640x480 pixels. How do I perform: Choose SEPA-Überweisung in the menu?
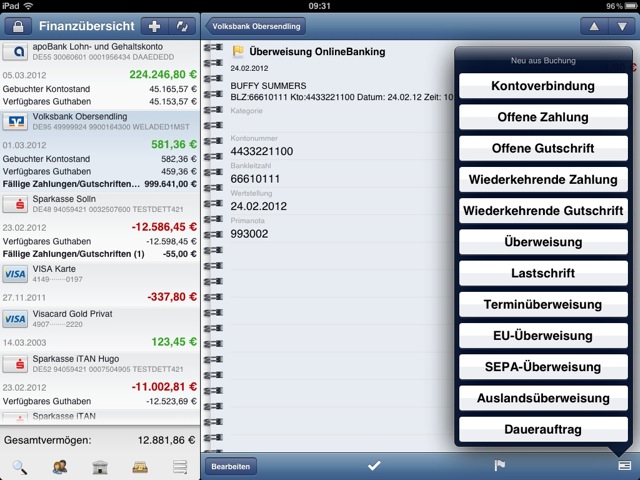pyautogui.click(x=543, y=367)
